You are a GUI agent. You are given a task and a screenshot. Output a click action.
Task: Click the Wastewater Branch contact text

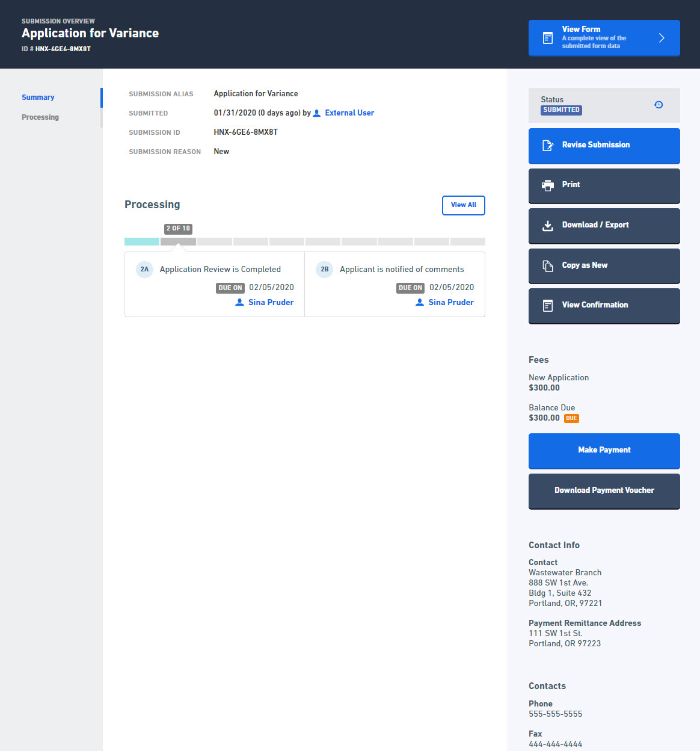(565, 573)
